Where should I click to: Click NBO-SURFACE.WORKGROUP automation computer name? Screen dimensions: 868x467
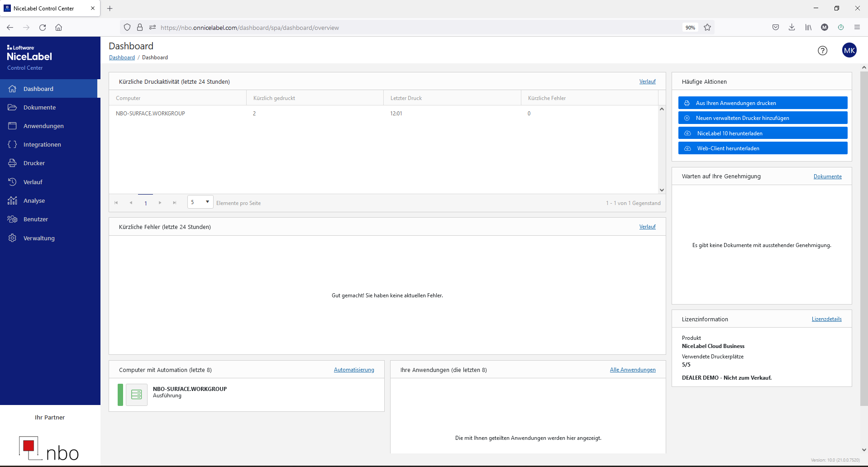190,389
